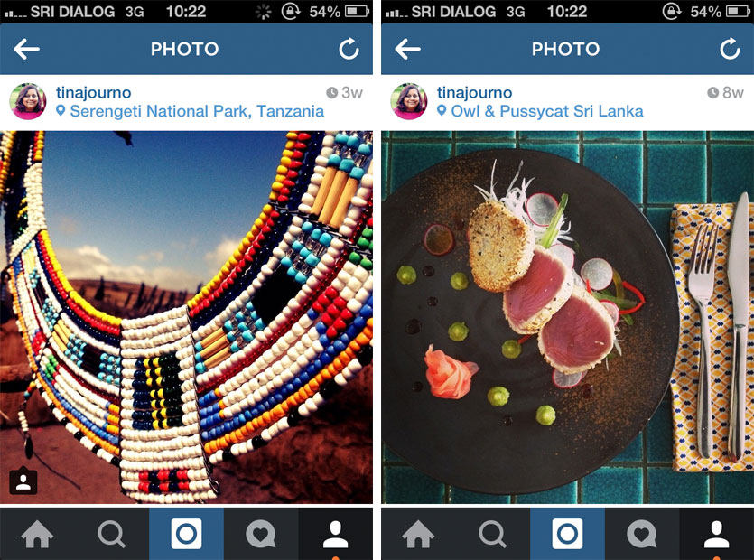Open the profile tab on the right screen
The height and width of the screenshot is (560, 754).
(x=716, y=534)
